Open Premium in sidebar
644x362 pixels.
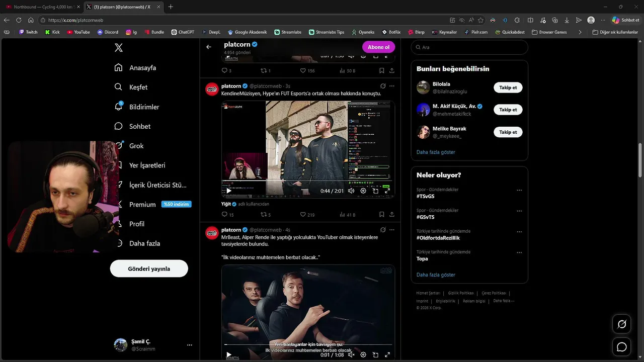pyautogui.click(x=142, y=205)
